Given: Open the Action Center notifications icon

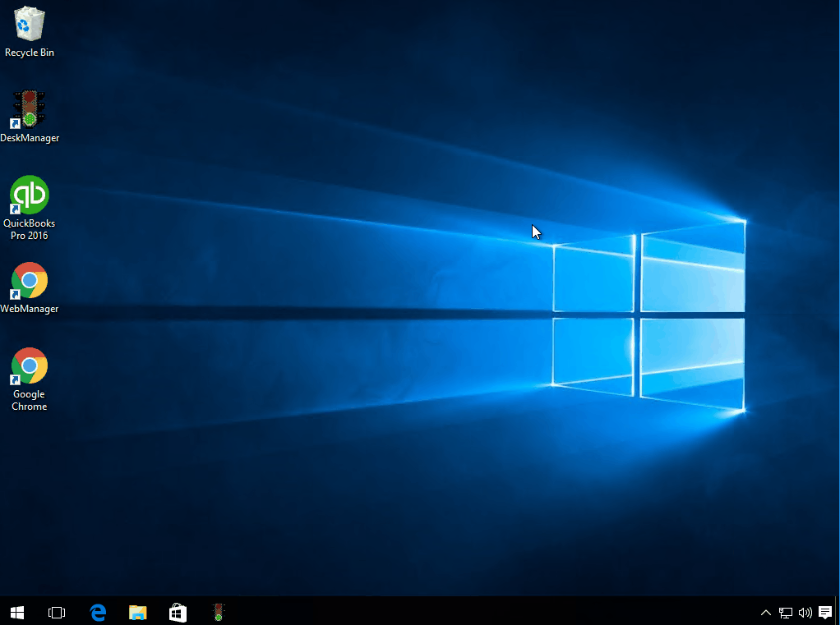Looking at the screenshot, I should coord(825,612).
